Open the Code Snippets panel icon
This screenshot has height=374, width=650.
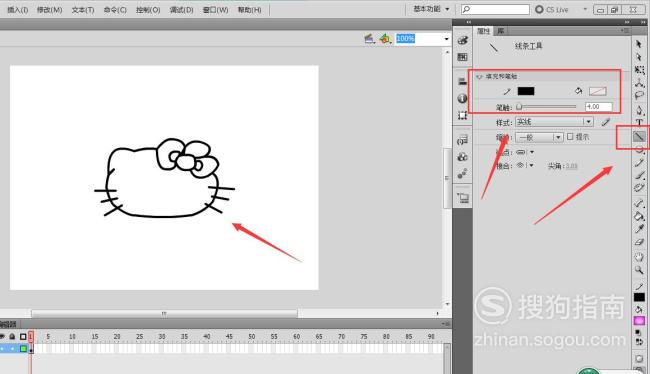click(463, 140)
